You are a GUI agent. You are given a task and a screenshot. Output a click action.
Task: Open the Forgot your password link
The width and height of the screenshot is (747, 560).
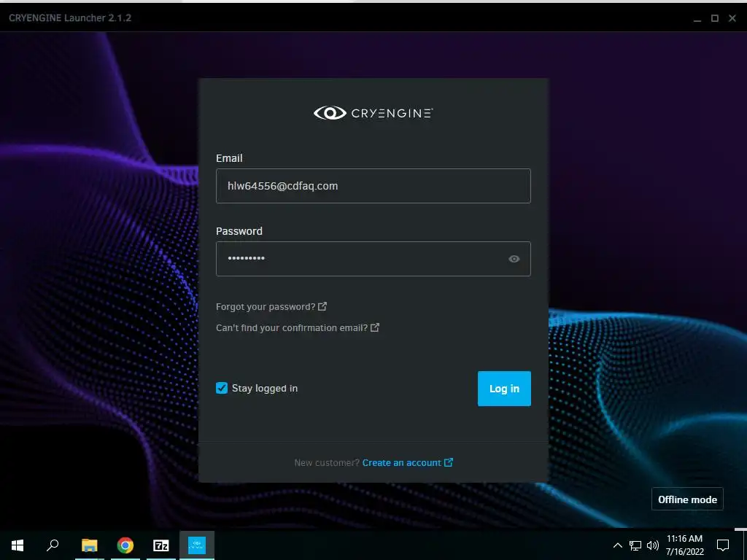pos(271,307)
